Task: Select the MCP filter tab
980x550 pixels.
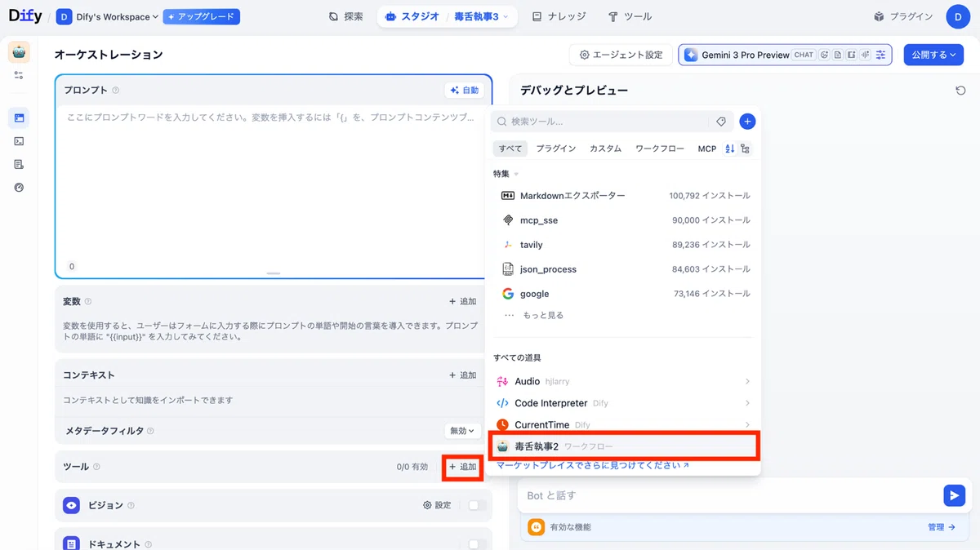Action: click(707, 149)
